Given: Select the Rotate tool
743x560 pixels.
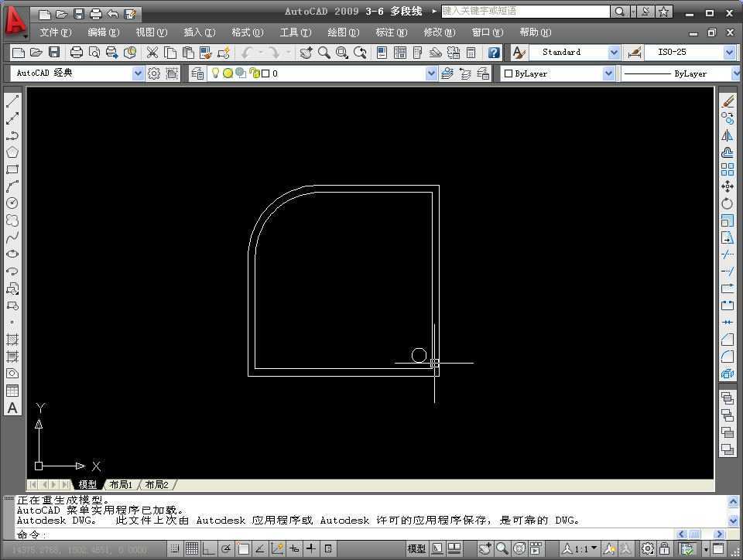Looking at the screenshot, I should point(728,203).
